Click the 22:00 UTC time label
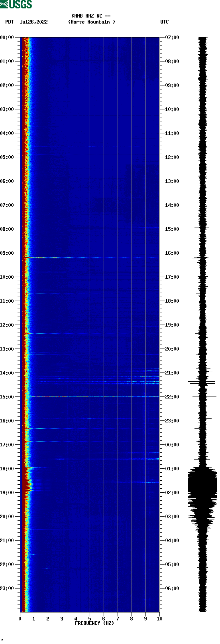 click(x=172, y=397)
